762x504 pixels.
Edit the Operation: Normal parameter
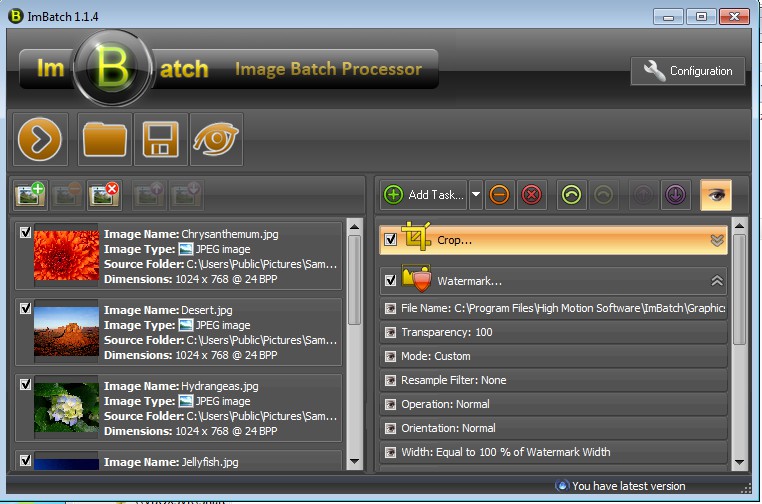(x=554, y=404)
